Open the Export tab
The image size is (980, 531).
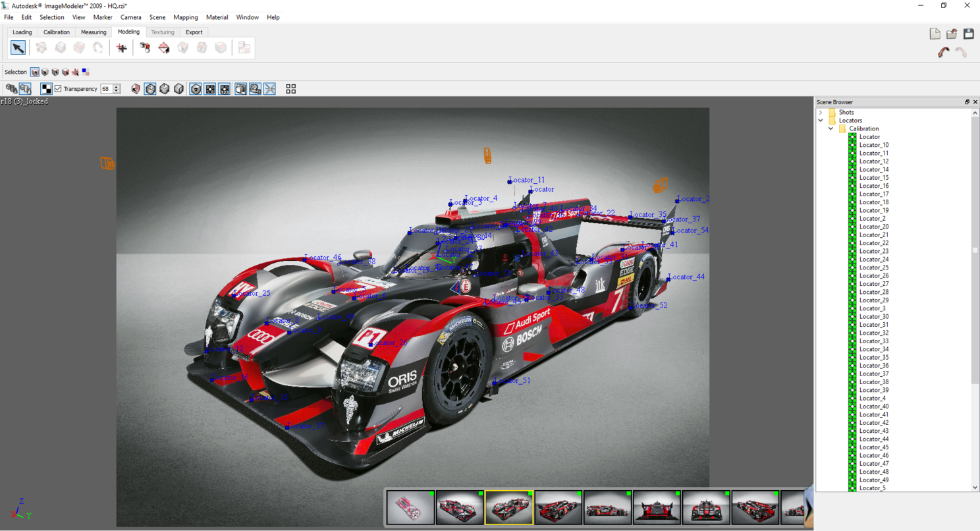(x=194, y=32)
